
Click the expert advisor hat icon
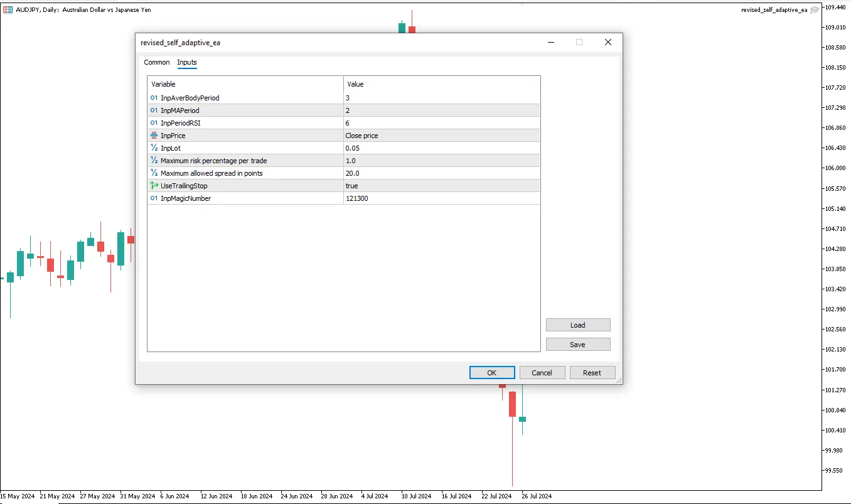tap(815, 10)
